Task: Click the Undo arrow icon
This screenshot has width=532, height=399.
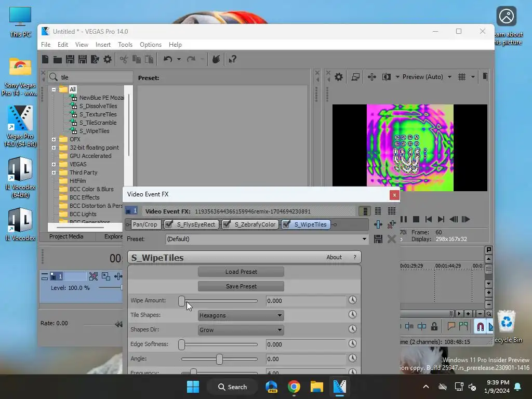Action: click(x=168, y=59)
